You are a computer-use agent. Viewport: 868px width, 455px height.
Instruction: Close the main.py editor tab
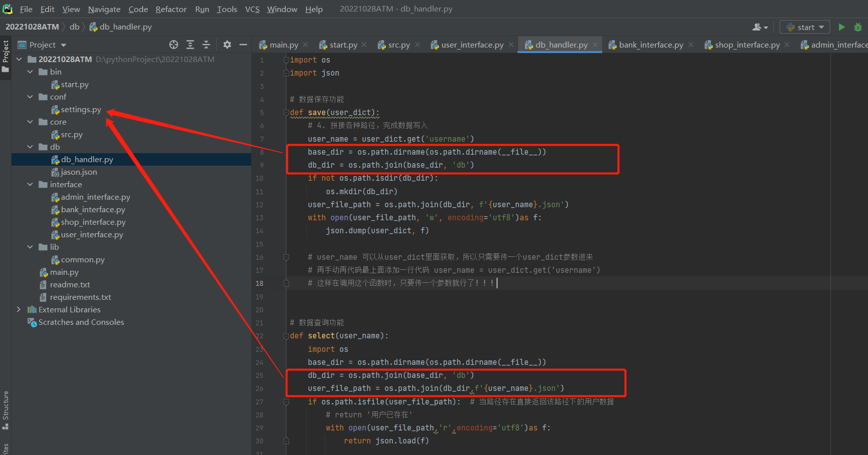305,45
